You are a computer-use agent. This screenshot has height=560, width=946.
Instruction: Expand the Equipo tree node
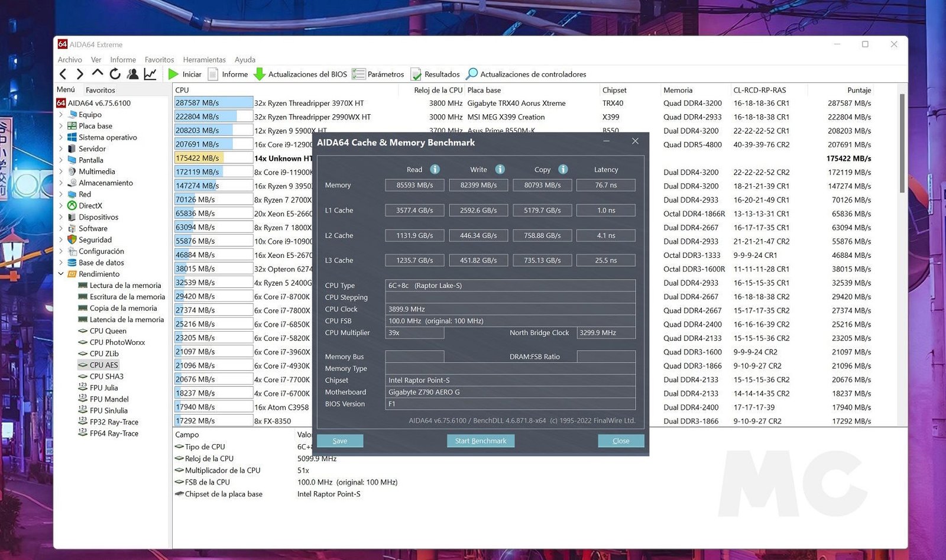60,115
